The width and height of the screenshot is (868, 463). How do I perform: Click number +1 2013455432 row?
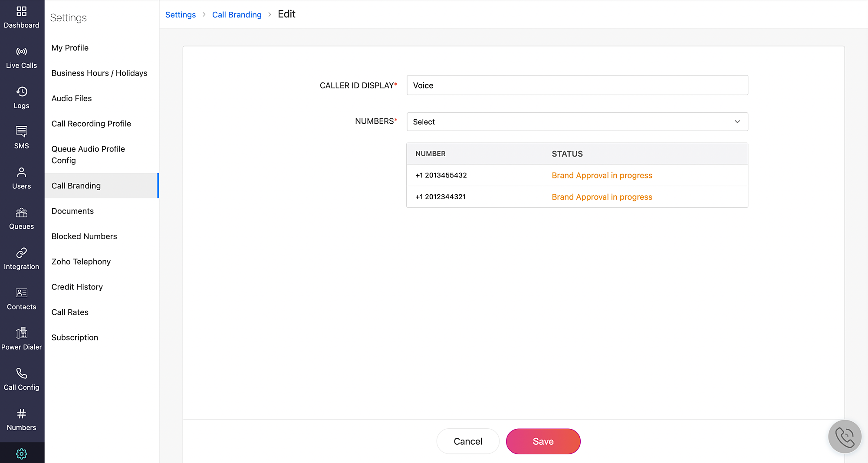tap(577, 175)
